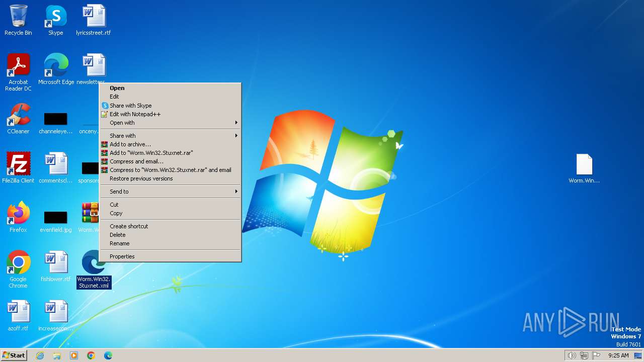644x362 pixels.
Task: Open Windows Explorer from taskbar
Action: (57, 355)
